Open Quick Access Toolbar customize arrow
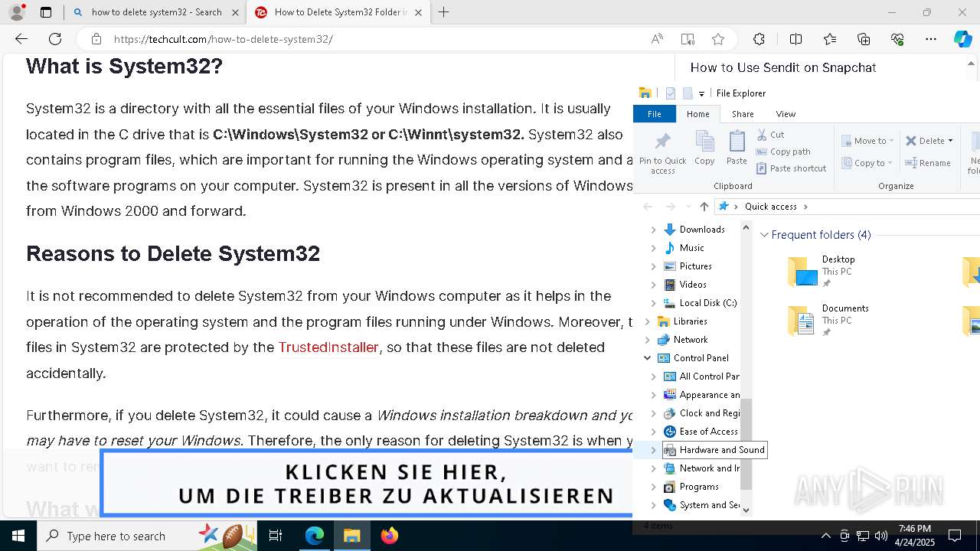980x551 pixels. coord(701,93)
